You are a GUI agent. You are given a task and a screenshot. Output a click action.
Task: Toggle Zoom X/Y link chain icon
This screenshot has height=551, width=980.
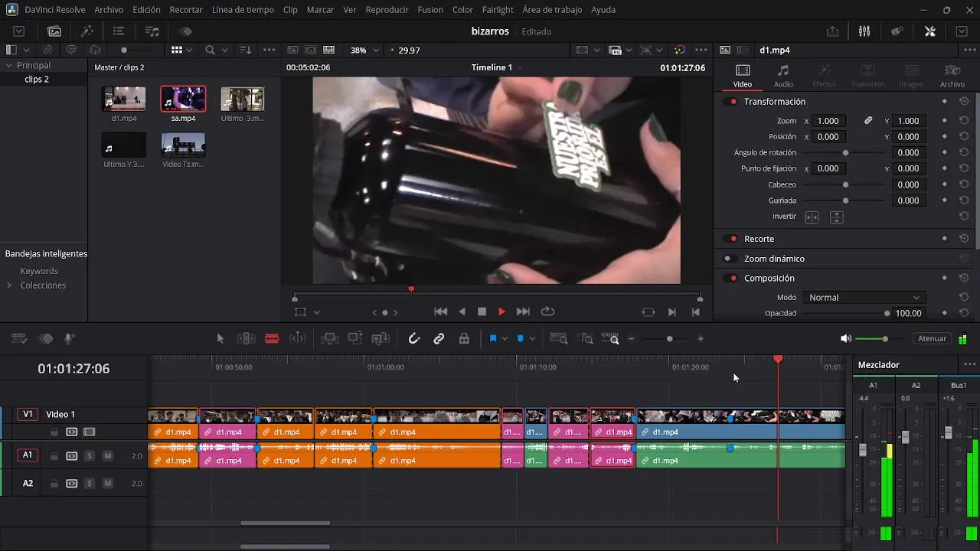868,121
